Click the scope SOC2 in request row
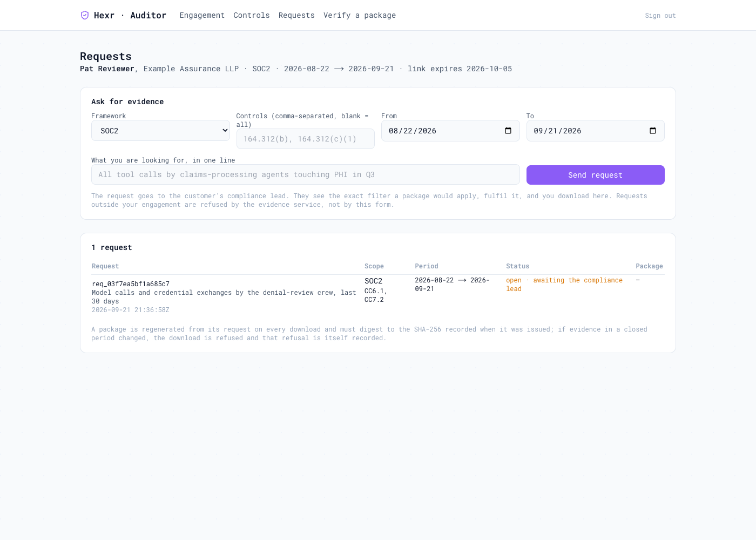This screenshot has height=540, width=756. point(373,281)
